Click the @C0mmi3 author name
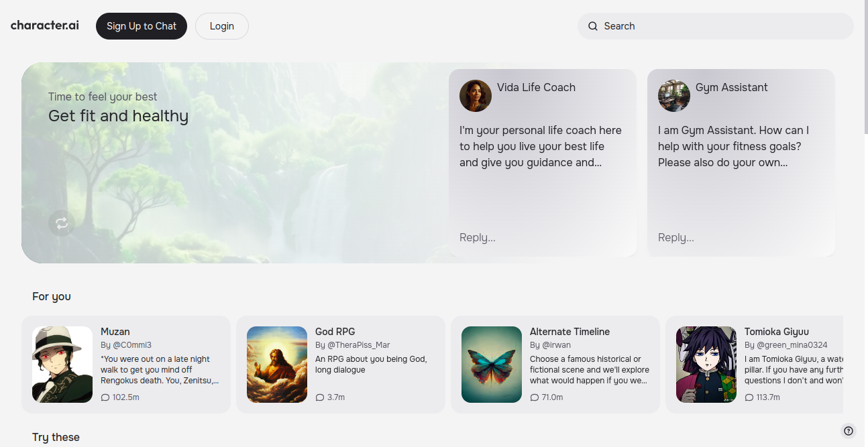Image resolution: width=868 pixels, height=447 pixels. 131,345
